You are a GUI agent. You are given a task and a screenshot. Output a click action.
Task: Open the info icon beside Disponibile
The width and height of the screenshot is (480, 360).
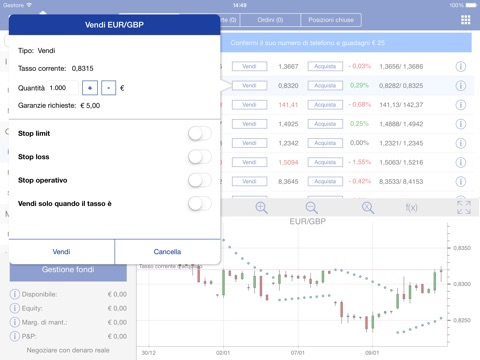pos(14,294)
